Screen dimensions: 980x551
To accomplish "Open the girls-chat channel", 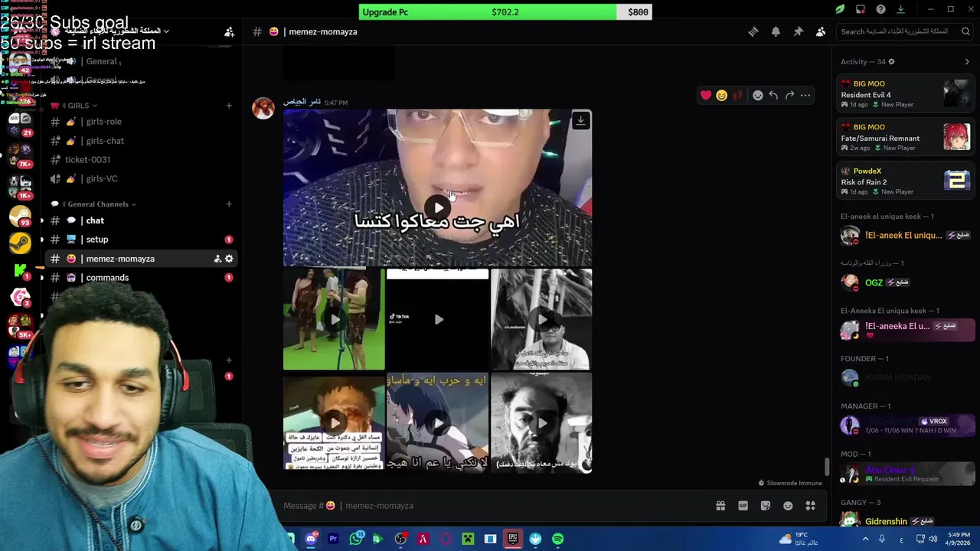I will click(x=141, y=141).
